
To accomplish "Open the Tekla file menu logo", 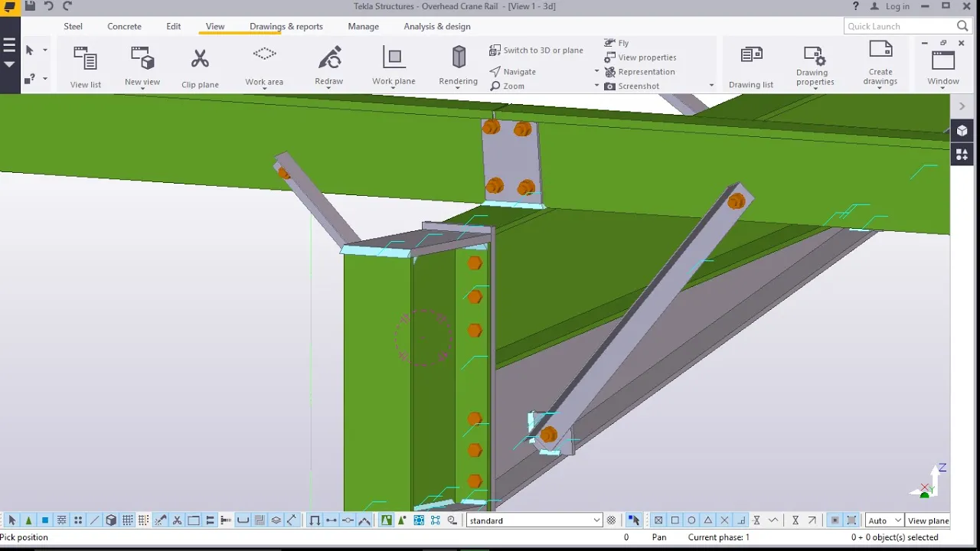I will 9,6.
